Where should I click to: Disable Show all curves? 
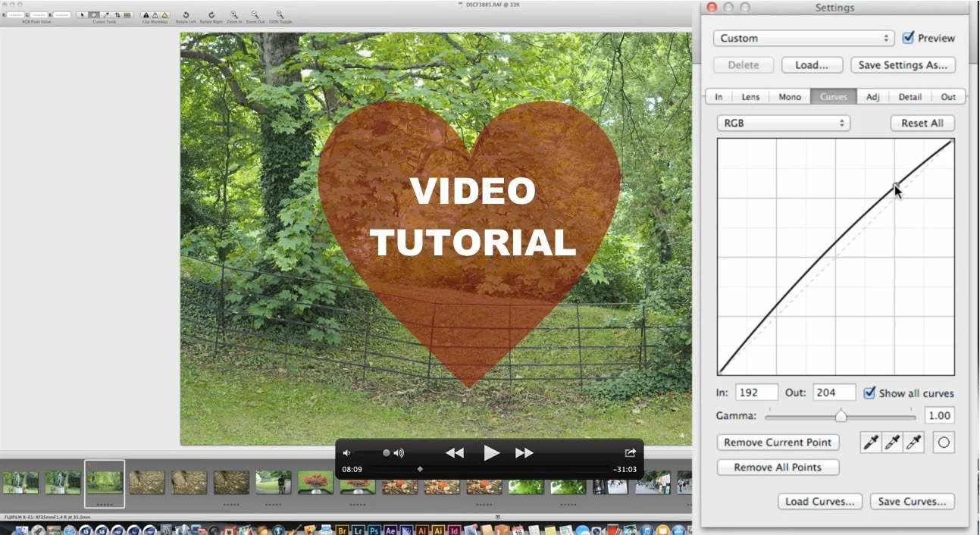tap(869, 393)
